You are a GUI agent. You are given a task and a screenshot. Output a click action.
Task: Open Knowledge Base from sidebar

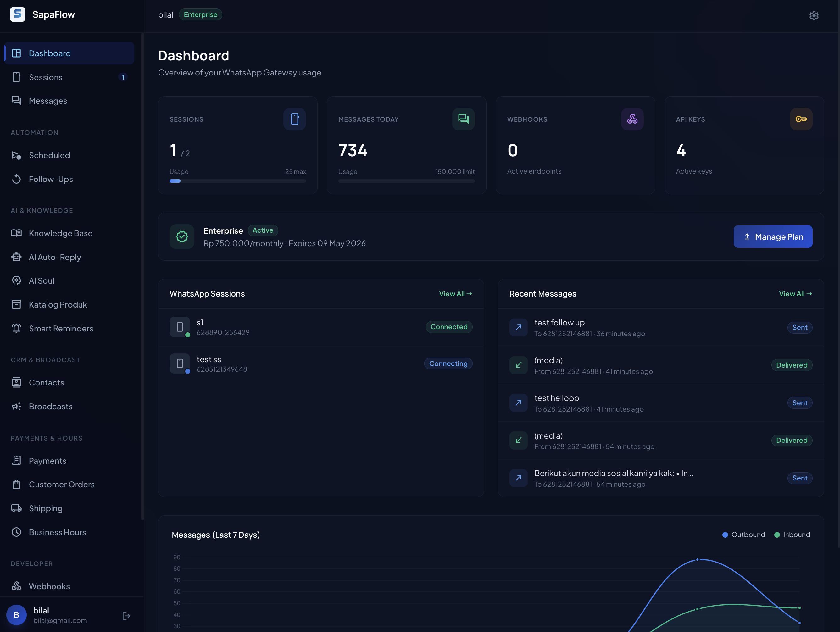(60, 233)
